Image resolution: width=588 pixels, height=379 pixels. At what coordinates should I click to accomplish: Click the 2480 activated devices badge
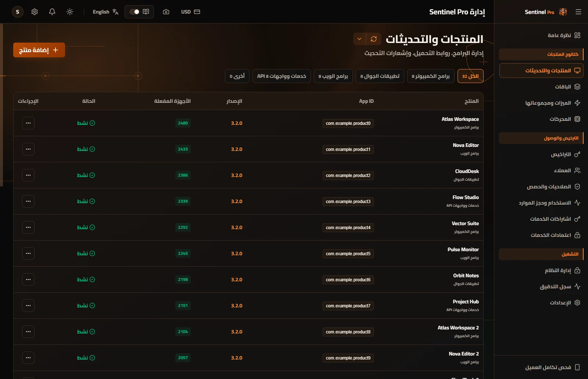(183, 123)
